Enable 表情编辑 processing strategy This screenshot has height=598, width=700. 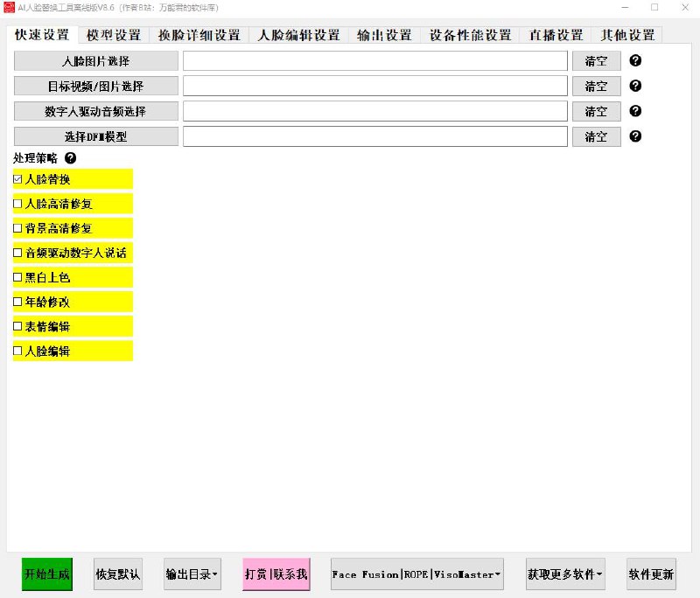click(17, 327)
